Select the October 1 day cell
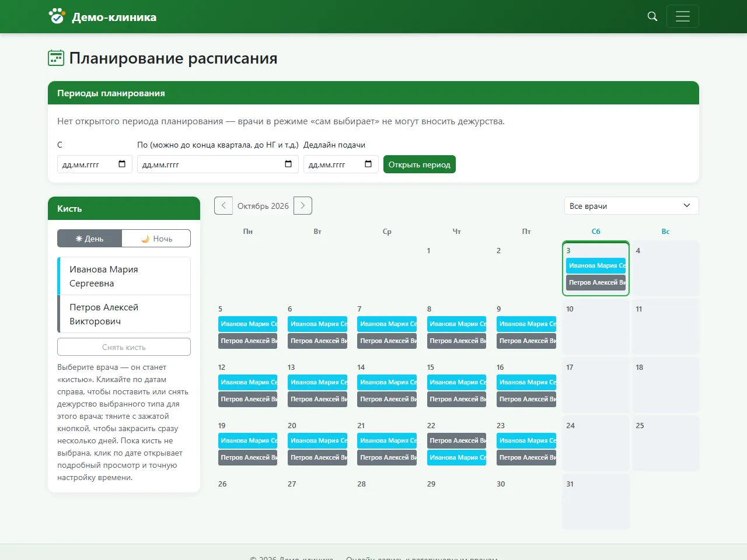 (456, 268)
